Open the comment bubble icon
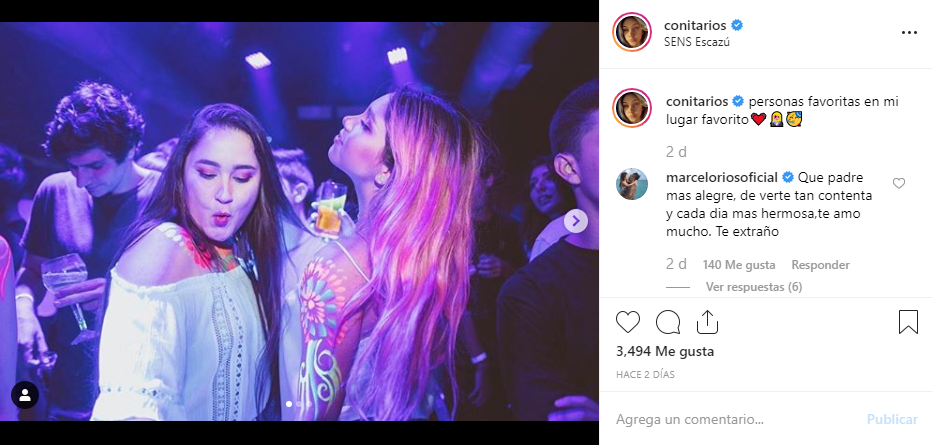 668,322
